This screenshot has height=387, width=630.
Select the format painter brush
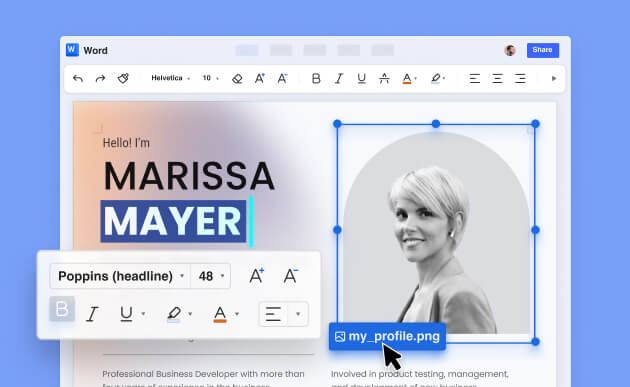click(123, 78)
